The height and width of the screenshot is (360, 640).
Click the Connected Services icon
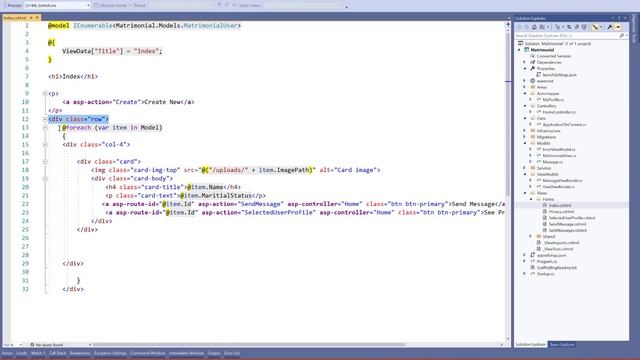click(532, 56)
